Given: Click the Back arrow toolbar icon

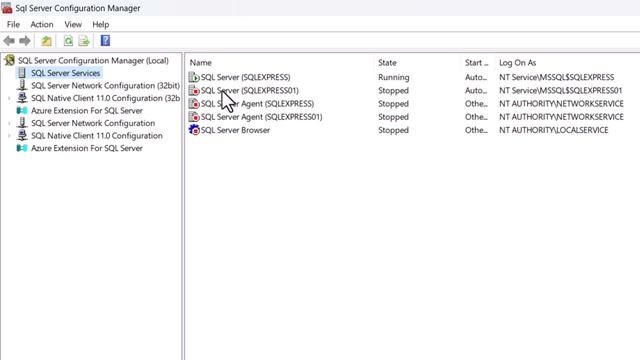Looking at the screenshot, I should (x=9, y=41).
